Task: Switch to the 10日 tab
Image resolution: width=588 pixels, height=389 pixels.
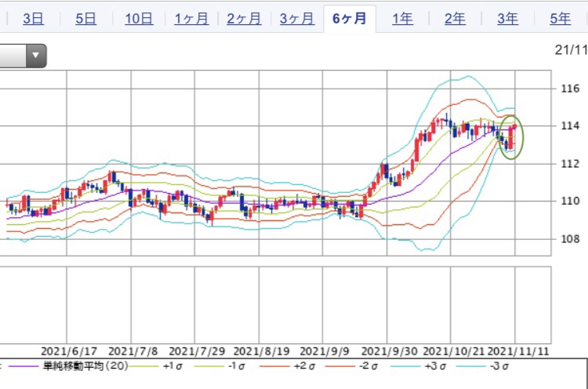Action: tap(139, 18)
